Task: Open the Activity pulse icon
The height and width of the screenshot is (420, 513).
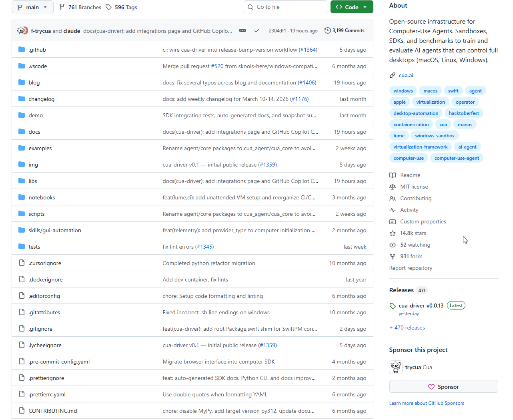Action: (x=393, y=210)
